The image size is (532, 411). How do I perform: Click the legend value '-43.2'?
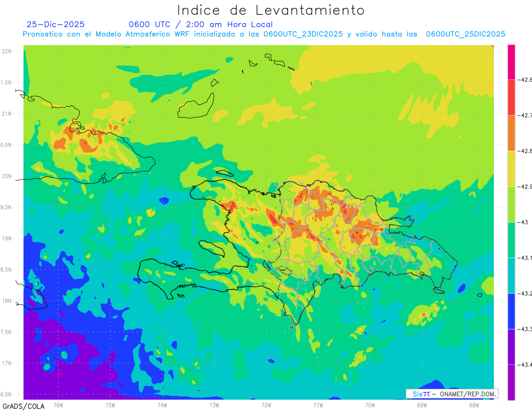[x=525, y=294]
